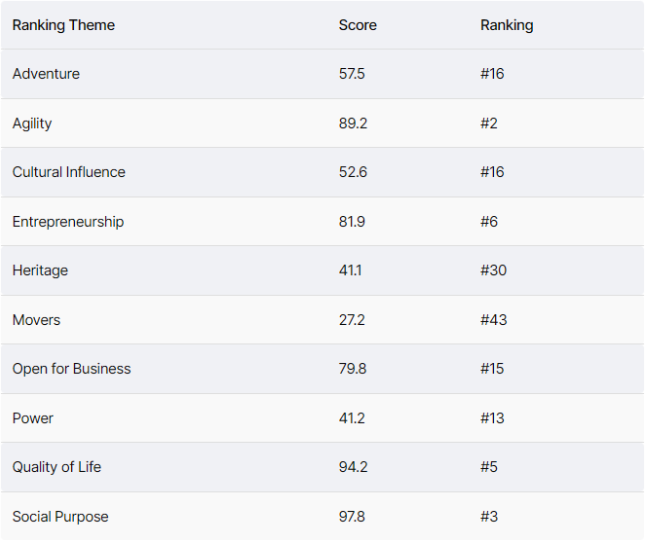Click the Ranking column header
Screen dimensions: 647x540
click(507, 25)
